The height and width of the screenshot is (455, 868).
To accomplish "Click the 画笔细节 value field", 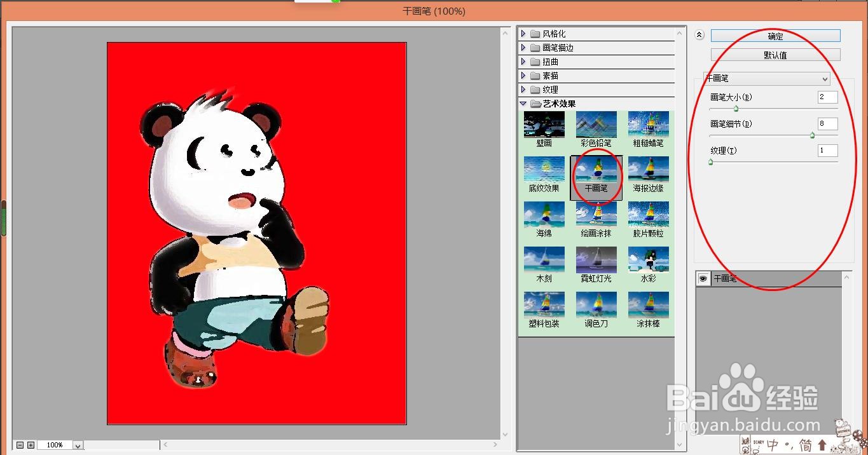I will (x=828, y=124).
